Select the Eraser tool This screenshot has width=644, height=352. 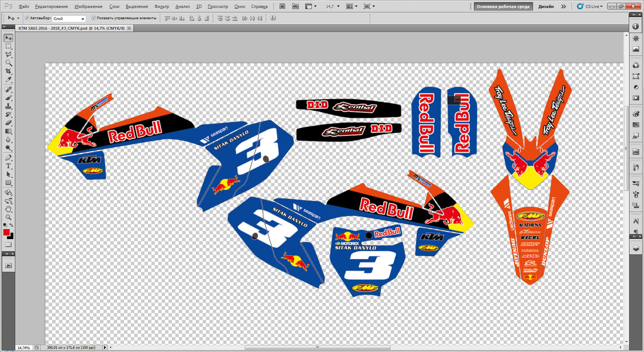pyautogui.click(x=9, y=123)
